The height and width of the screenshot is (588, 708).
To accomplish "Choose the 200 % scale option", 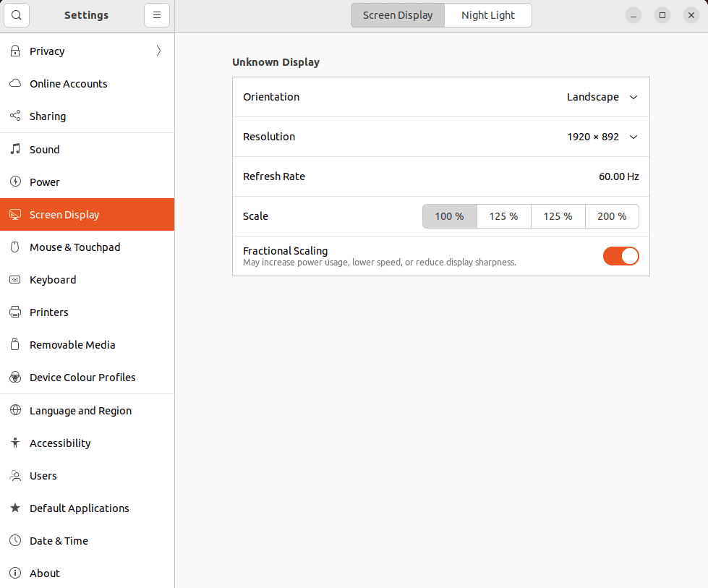I will (611, 216).
